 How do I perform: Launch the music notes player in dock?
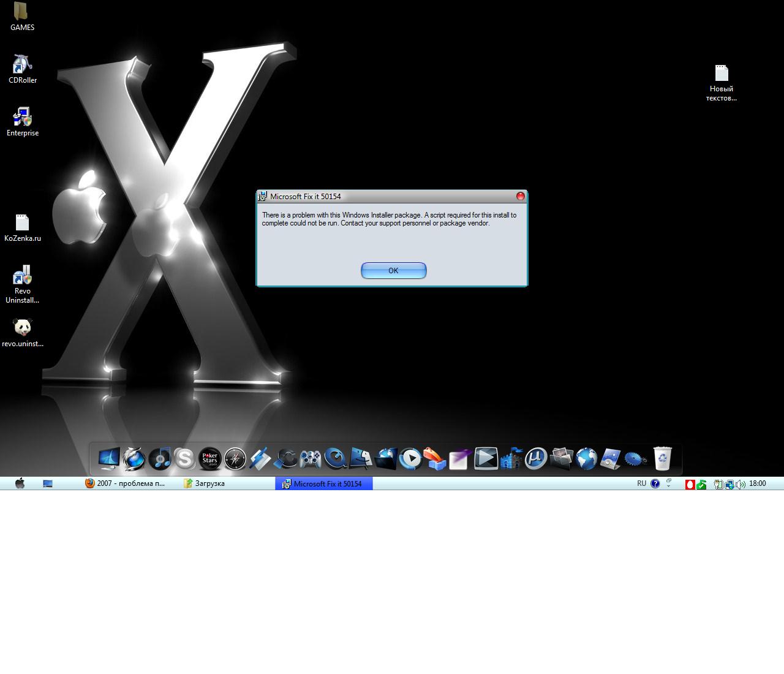[x=160, y=458]
